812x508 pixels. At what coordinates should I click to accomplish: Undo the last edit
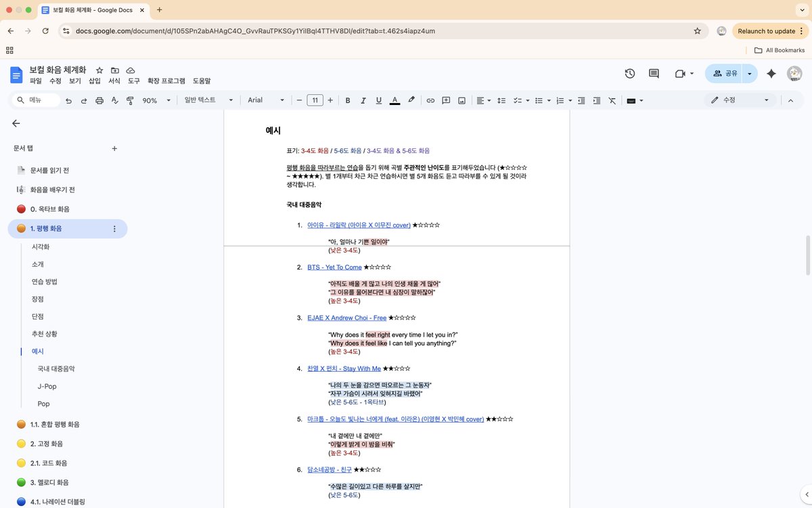(x=68, y=100)
